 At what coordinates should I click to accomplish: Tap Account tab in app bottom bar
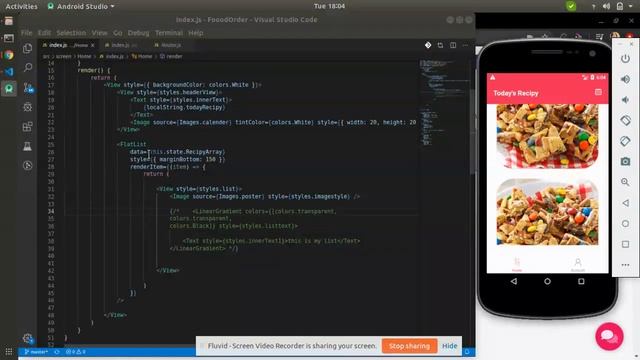click(578, 264)
